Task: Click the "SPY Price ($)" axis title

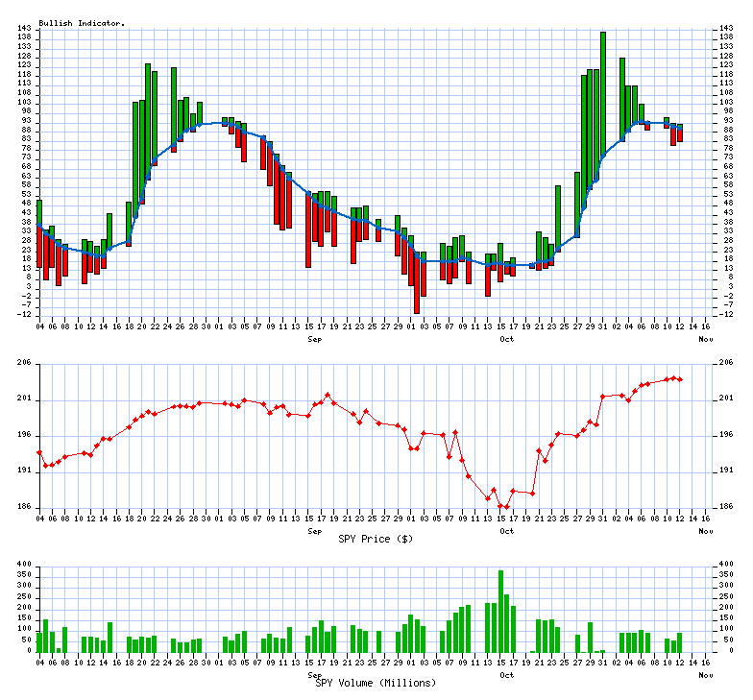Action: click(x=376, y=539)
